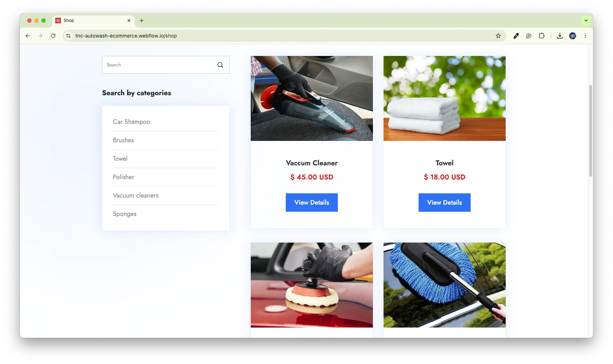Image resolution: width=613 pixels, height=364 pixels.
Task: Open Chrome three-dot menu
Action: click(x=585, y=36)
